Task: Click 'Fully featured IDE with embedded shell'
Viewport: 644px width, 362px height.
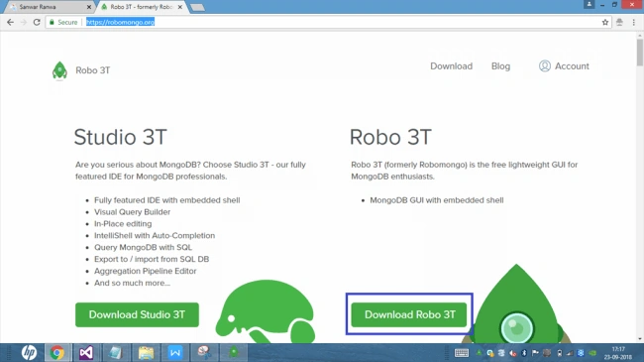Action: [x=167, y=200]
